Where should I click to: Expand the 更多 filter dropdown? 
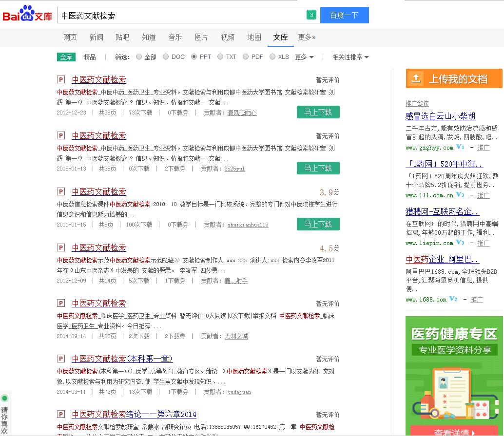304,57
